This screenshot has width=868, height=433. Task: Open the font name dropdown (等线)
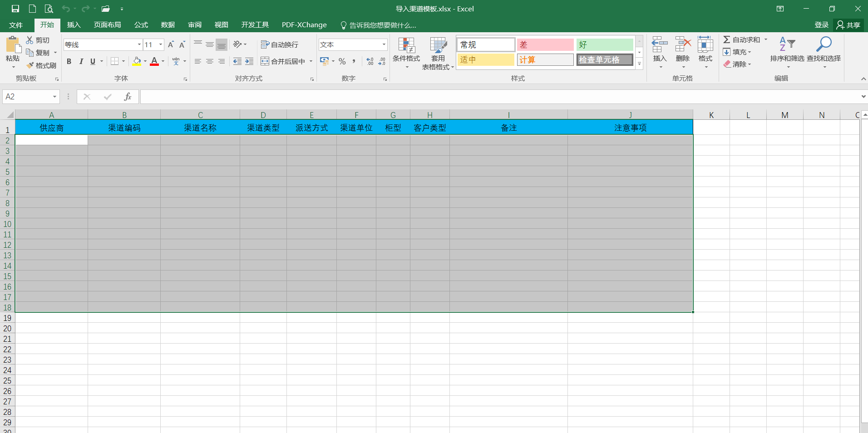[139, 44]
